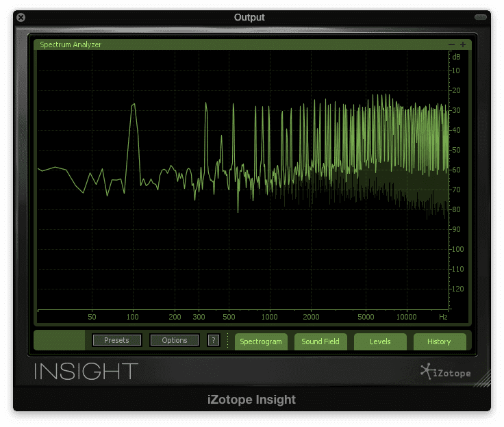Screen dimensions: 504x427
Task: Show the History meter panel
Action: [439, 341]
